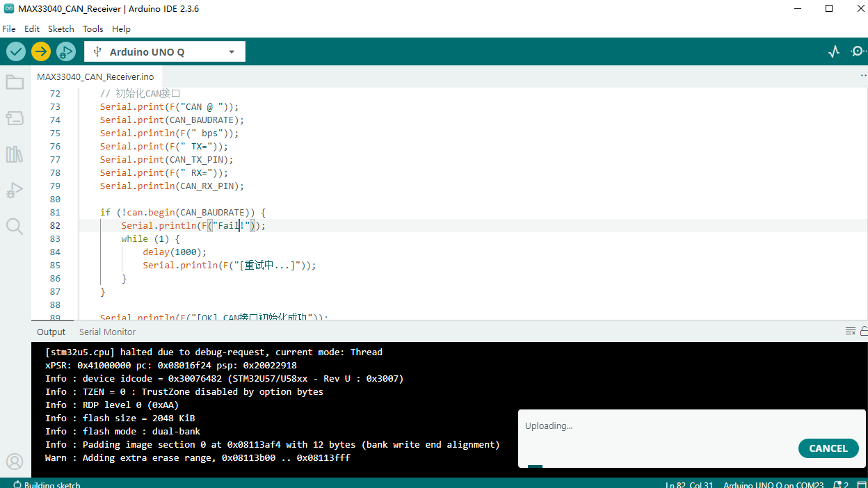Open the Library Manager panel

[15, 154]
